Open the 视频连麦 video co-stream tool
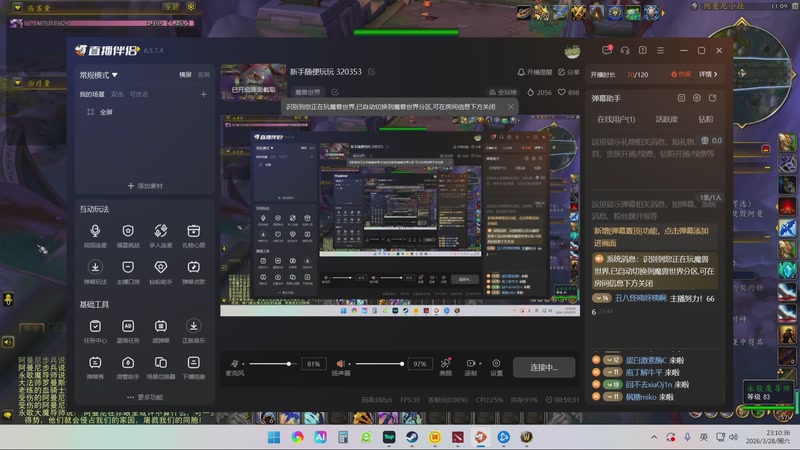 click(x=95, y=236)
